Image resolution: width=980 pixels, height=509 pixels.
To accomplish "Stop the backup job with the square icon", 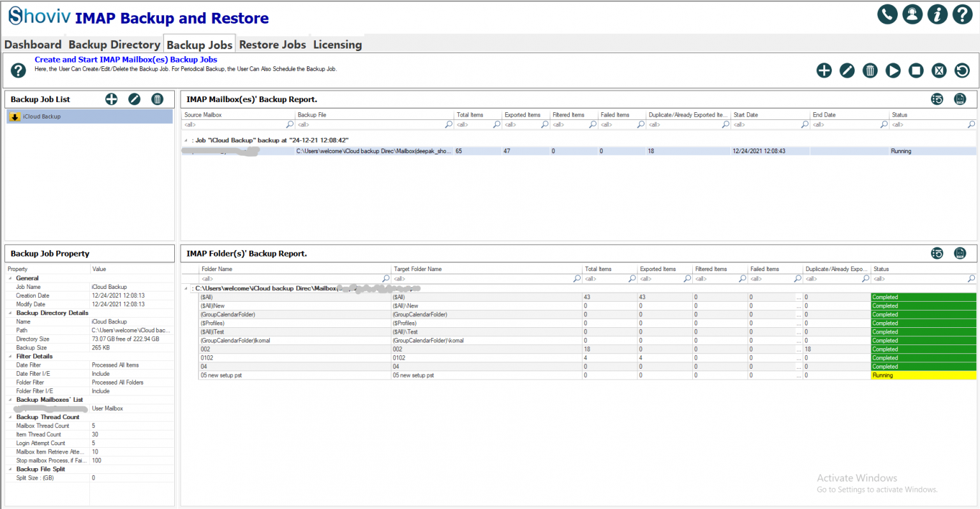I will pyautogui.click(x=916, y=70).
